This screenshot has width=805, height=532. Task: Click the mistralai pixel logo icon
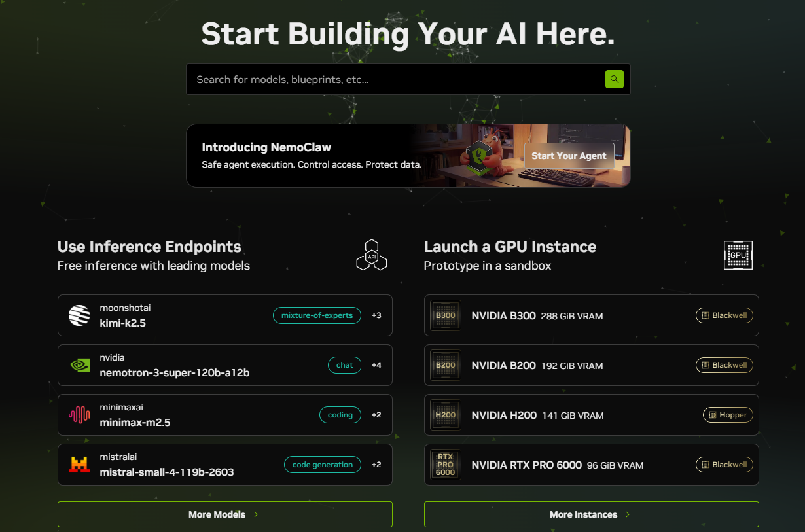pos(79,465)
